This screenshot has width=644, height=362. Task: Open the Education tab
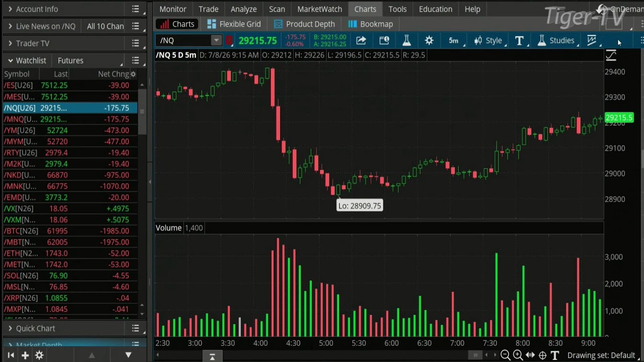pos(436,9)
